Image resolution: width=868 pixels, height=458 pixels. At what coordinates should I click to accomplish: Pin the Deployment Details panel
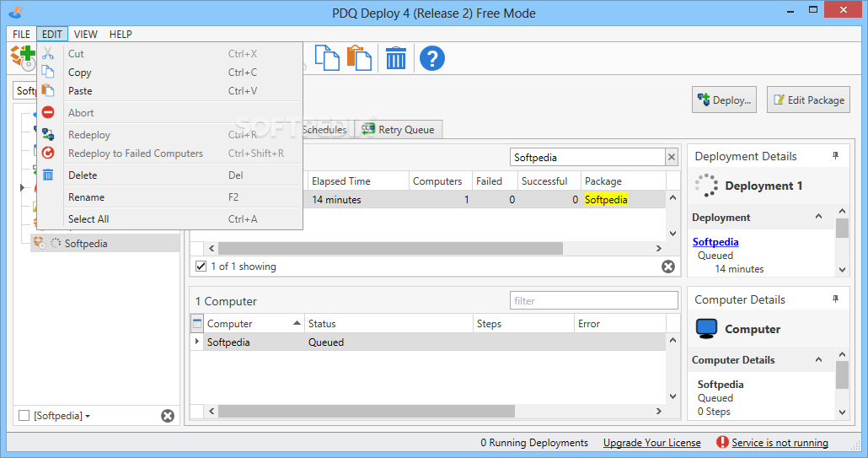(x=836, y=156)
